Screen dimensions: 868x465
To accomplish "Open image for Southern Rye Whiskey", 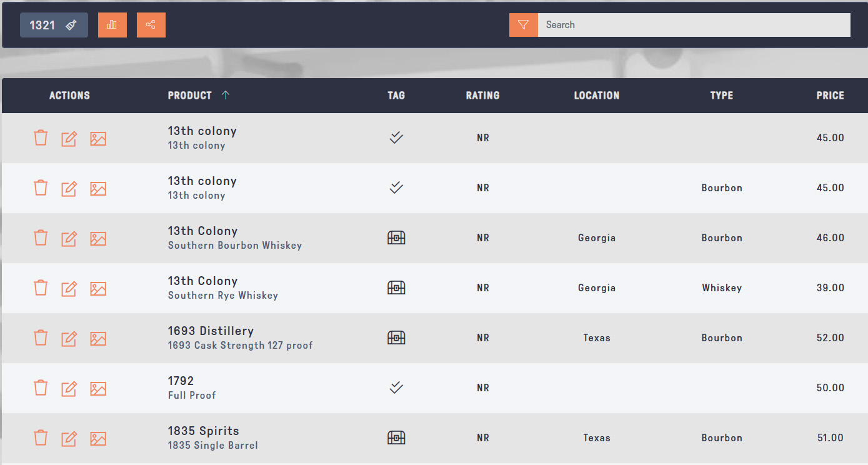I will click(98, 288).
